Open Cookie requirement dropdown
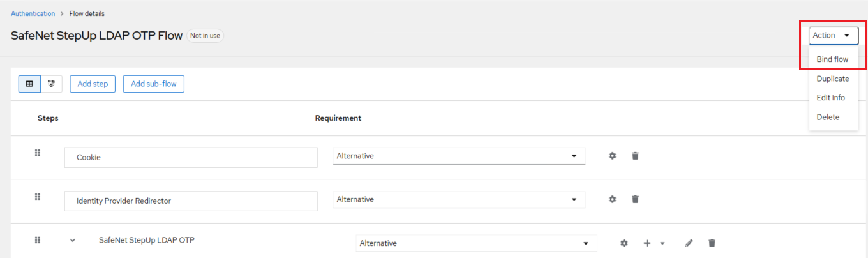Viewport: 868px width, 258px height. coord(459,156)
